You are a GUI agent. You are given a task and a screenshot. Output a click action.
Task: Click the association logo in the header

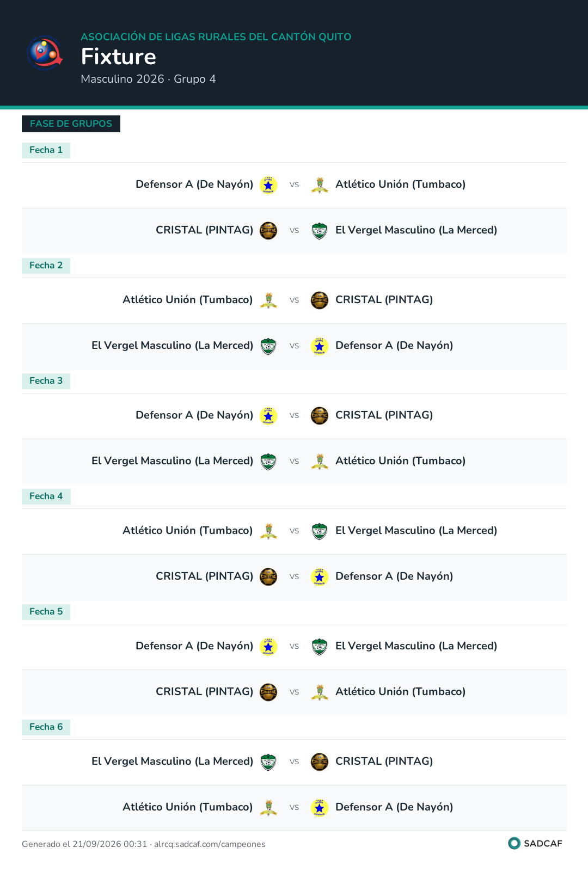click(x=45, y=53)
